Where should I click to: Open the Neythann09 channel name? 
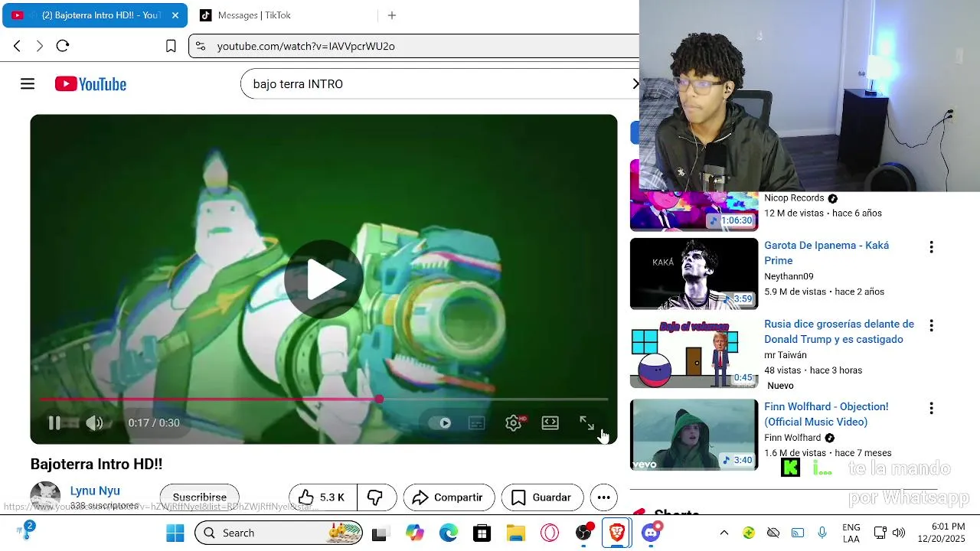789,276
